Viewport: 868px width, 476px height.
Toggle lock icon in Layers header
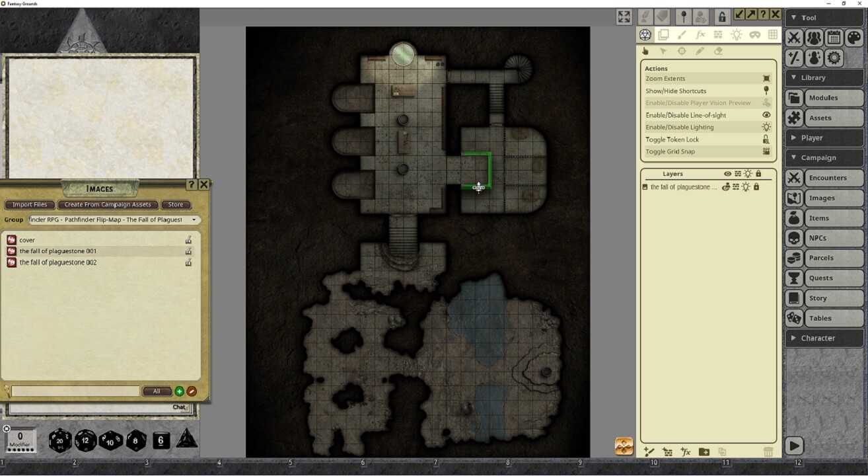[x=758, y=174]
